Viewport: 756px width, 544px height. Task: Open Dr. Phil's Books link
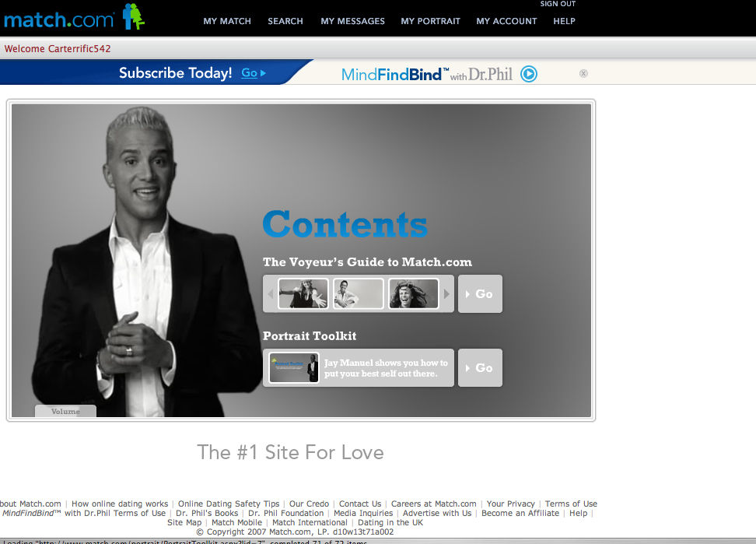point(207,513)
